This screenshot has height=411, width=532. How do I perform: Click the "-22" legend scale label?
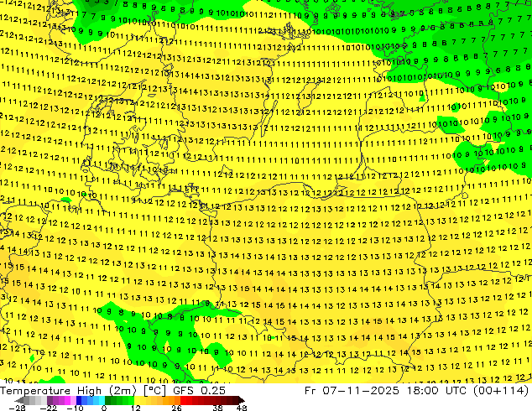pos(48,408)
